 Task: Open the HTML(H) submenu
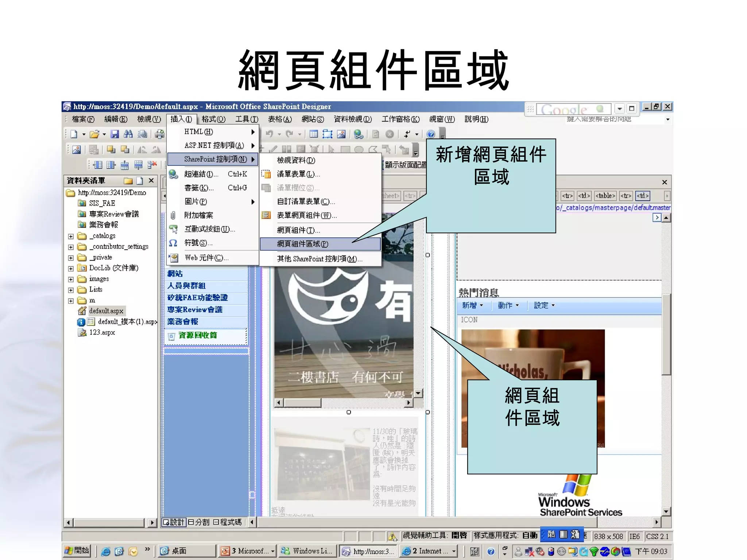pyautogui.click(x=213, y=132)
